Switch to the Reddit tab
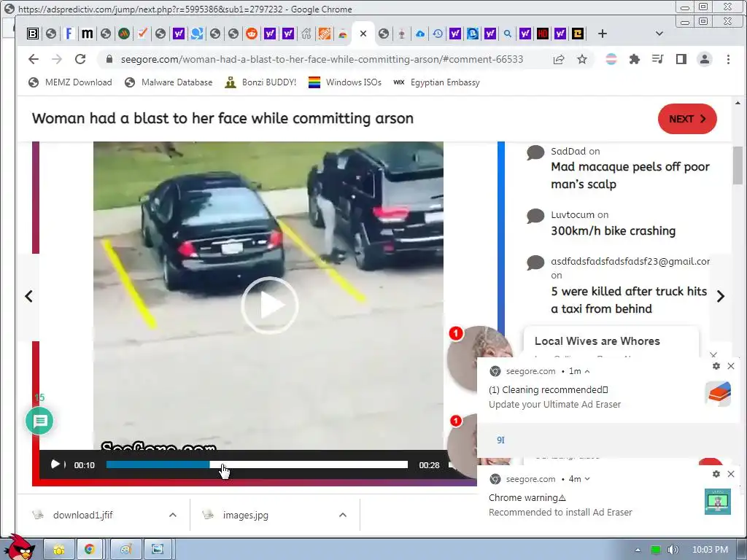 (x=252, y=34)
